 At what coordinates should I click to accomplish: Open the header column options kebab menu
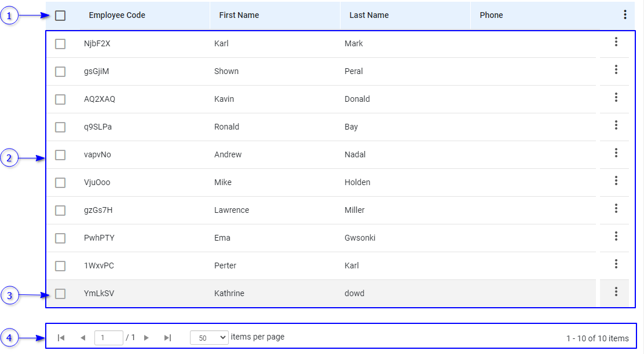click(625, 15)
